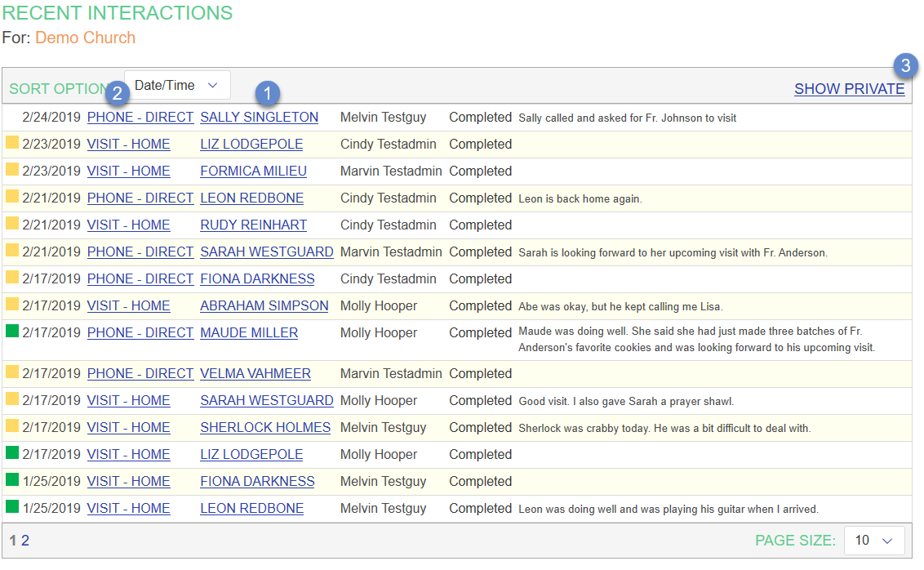Go to page 2 of results
The height and width of the screenshot is (570, 924).
point(25,540)
